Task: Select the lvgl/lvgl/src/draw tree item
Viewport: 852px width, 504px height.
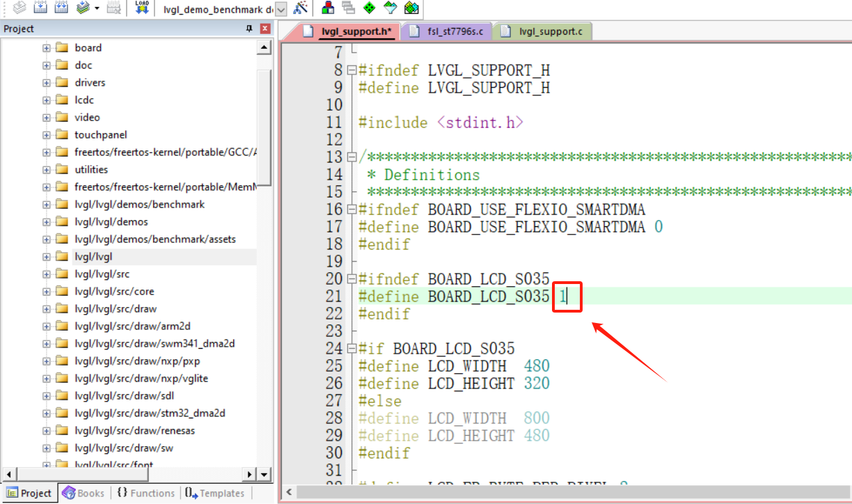Action: [115, 309]
